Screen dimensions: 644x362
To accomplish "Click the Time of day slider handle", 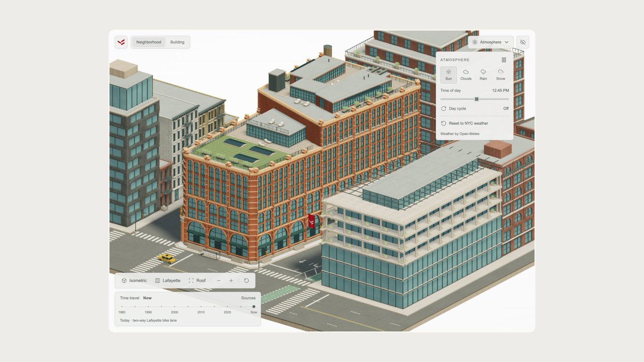I will [477, 99].
